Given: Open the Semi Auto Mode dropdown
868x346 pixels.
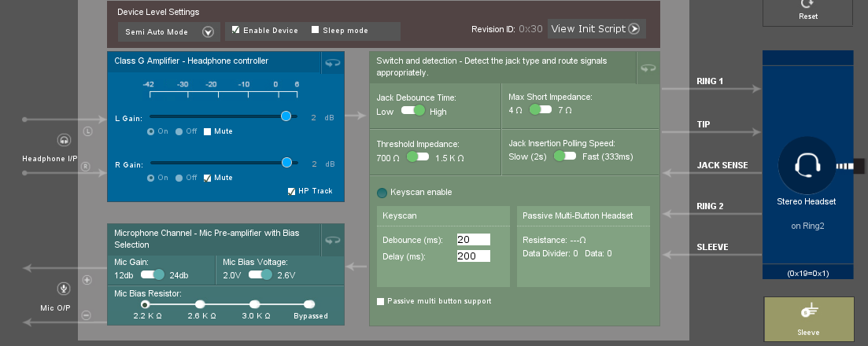Looking at the screenshot, I should click(208, 32).
